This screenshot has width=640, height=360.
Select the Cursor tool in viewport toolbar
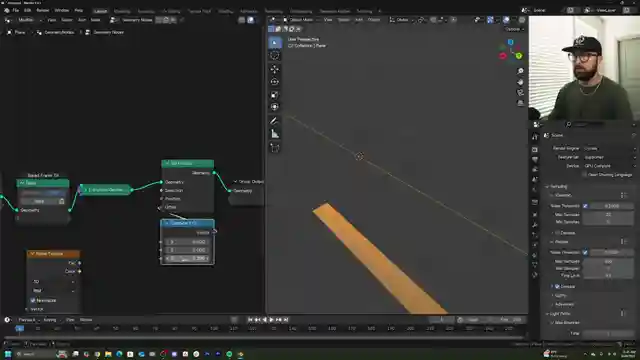coord(275,55)
